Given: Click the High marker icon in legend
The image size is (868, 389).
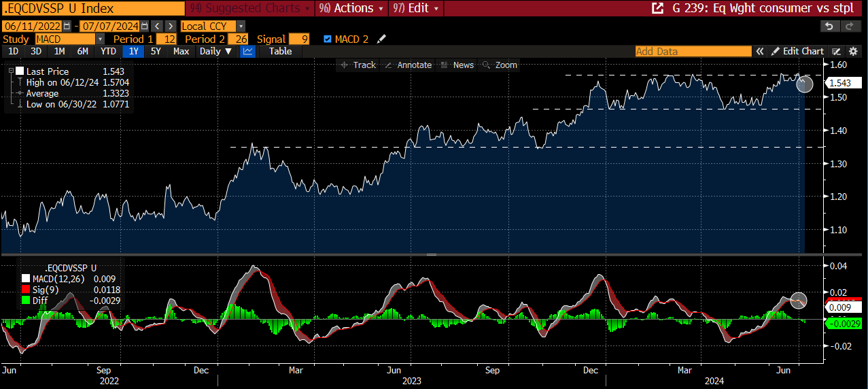Looking at the screenshot, I should [x=20, y=82].
